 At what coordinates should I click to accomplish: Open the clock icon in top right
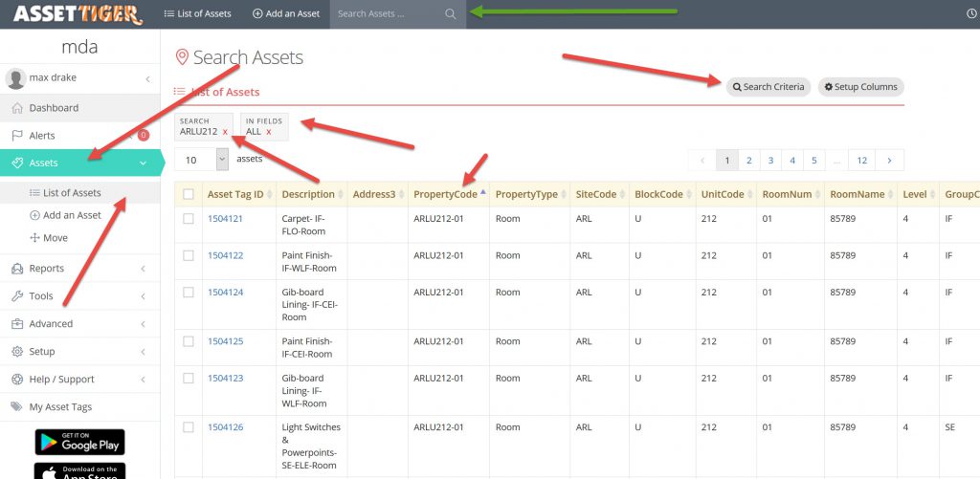[972, 14]
